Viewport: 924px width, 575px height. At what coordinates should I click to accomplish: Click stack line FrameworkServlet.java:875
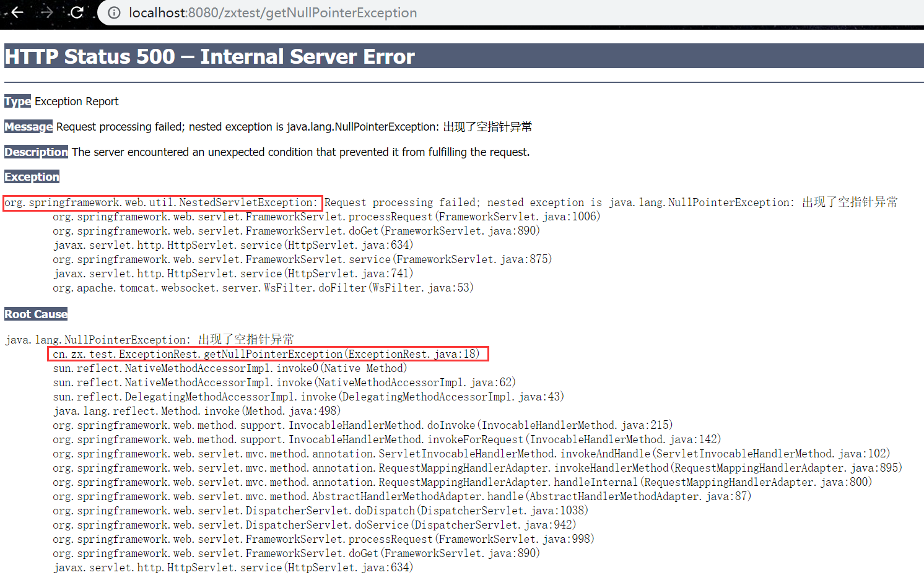tap(302, 259)
